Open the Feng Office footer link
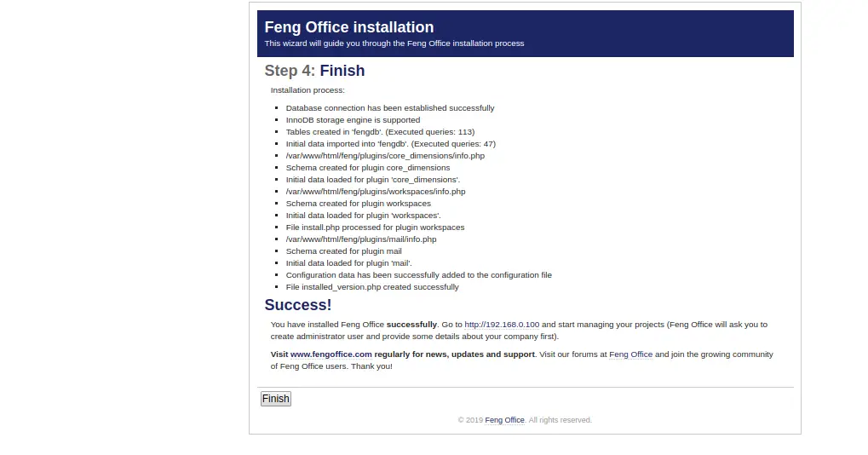 pos(504,420)
